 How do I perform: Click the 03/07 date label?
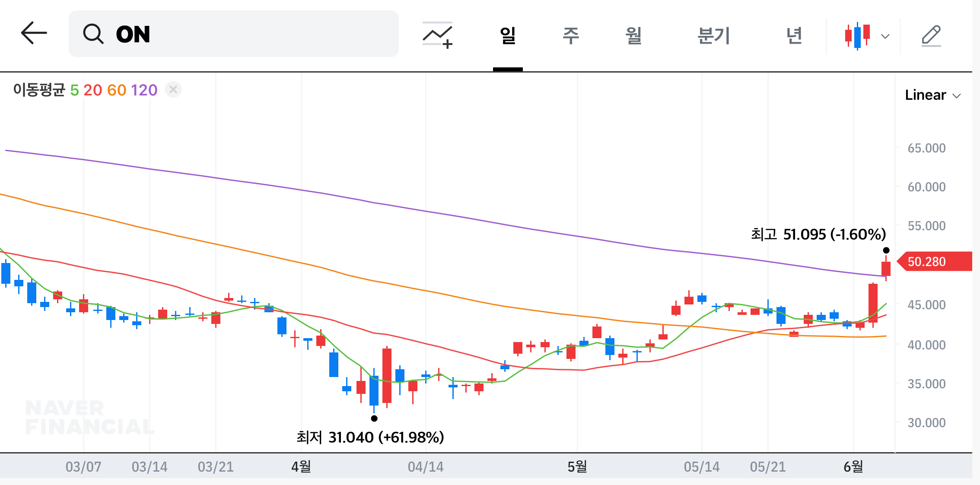point(83,467)
